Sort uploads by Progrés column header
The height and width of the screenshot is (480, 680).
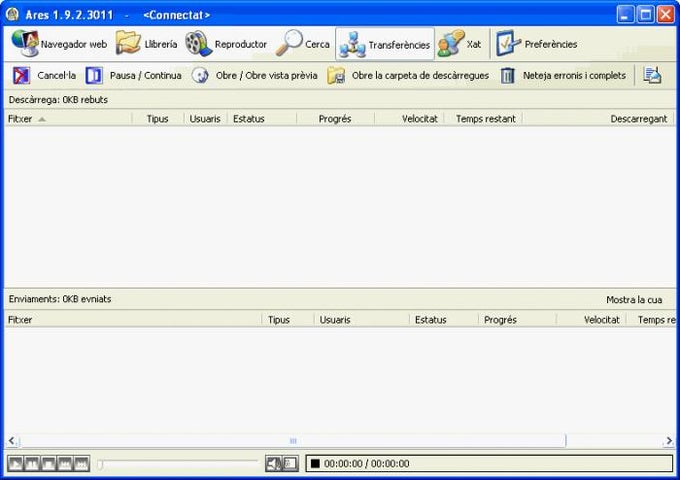[517, 320]
